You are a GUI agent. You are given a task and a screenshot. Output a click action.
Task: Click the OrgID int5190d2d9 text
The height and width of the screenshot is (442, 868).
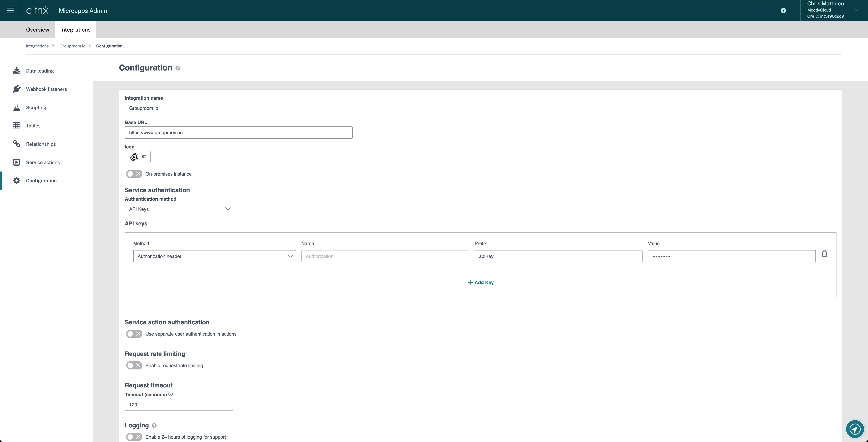tap(826, 16)
